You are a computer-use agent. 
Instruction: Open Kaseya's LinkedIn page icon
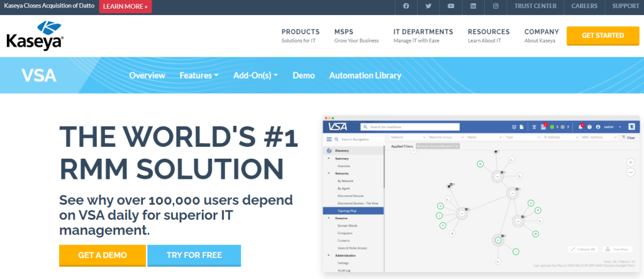click(x=473, y=6)
